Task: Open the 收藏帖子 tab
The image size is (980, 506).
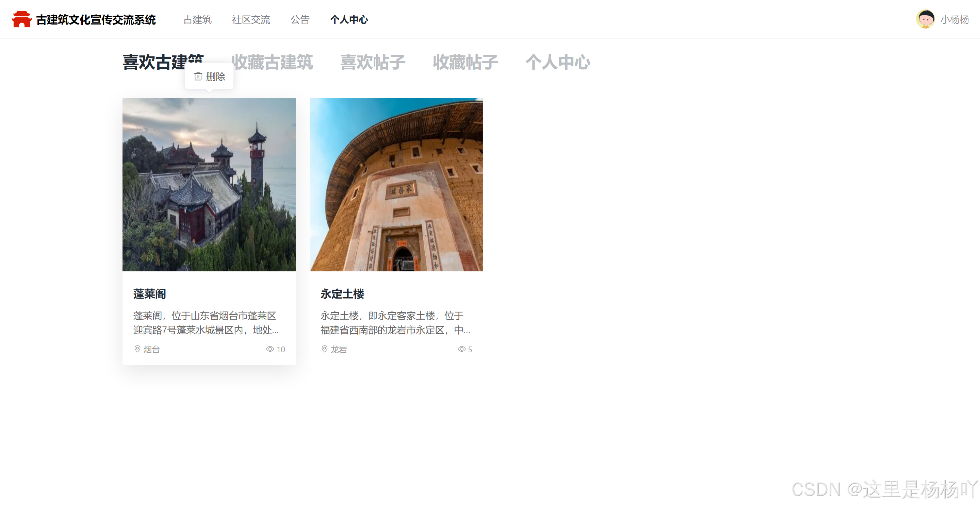Action: point(465,62)
